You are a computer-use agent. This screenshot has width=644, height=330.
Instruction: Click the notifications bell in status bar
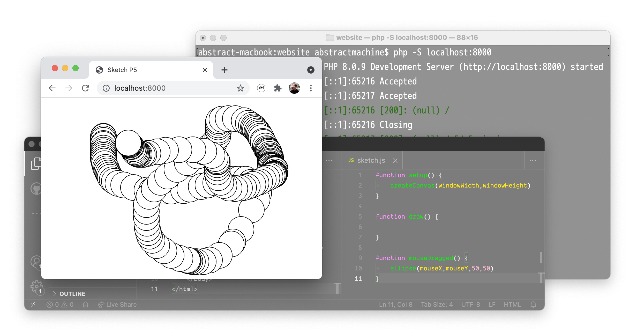pos(533,305)
